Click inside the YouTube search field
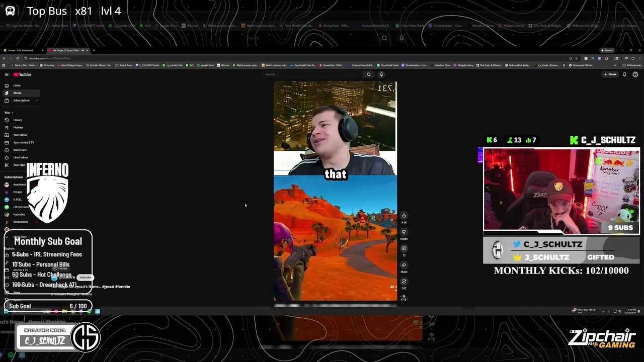The width and height of the screenshot is (644, 362). 312,74
